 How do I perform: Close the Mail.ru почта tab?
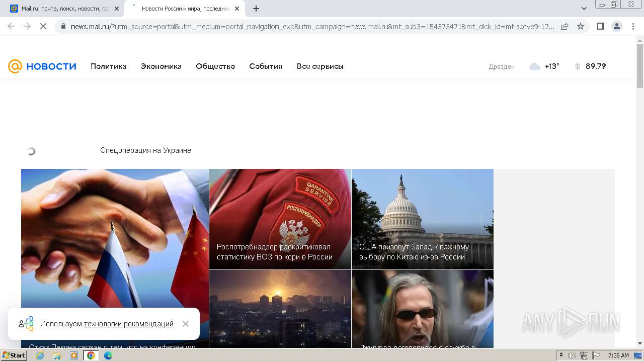[x=117, y=9]
